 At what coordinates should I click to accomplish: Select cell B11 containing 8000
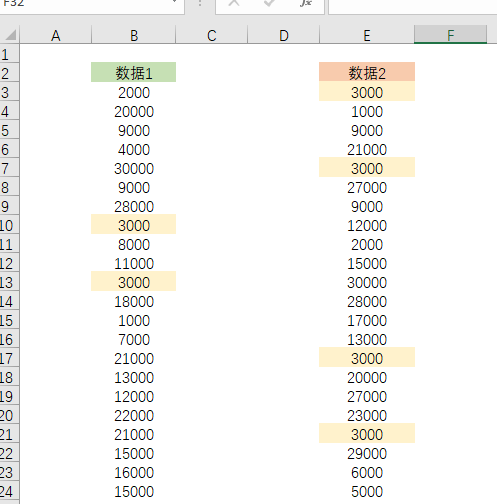(133, 244)
